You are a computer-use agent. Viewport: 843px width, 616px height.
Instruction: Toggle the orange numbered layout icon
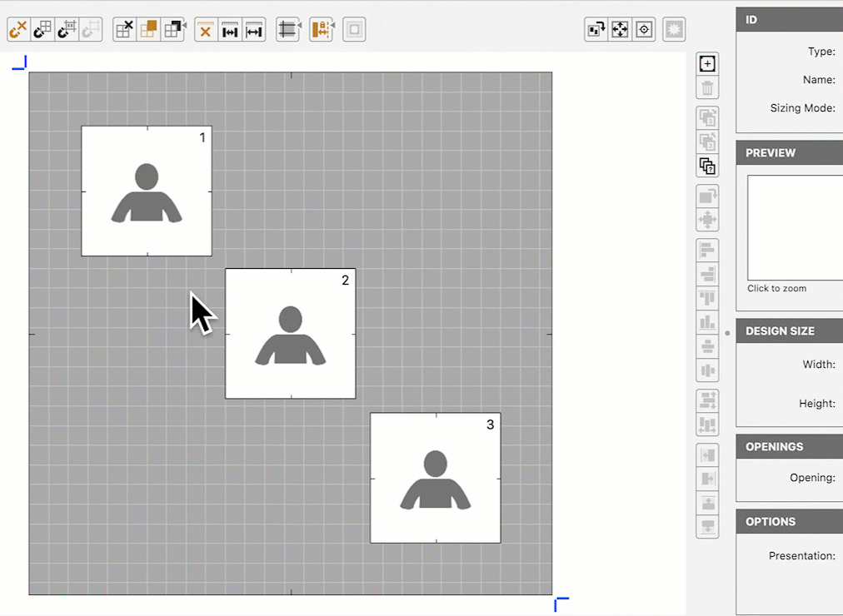pos(321,30)
